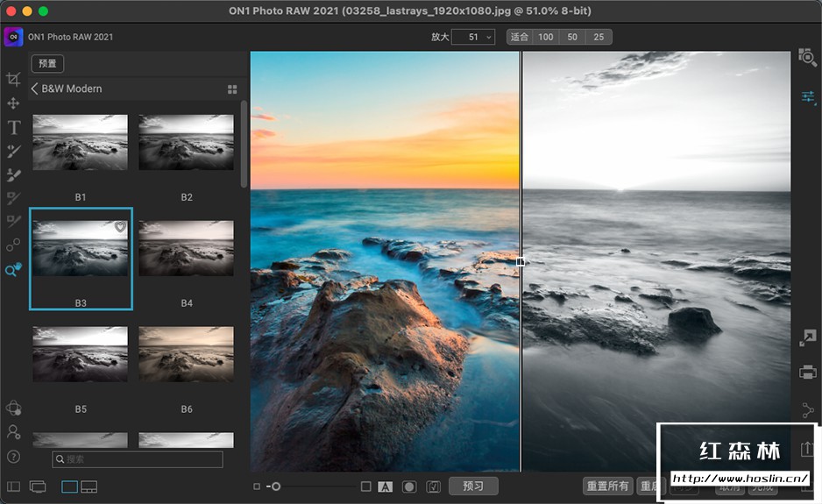
Task: Toggle favorite heart on B3 preset
Action: [121, 227]
